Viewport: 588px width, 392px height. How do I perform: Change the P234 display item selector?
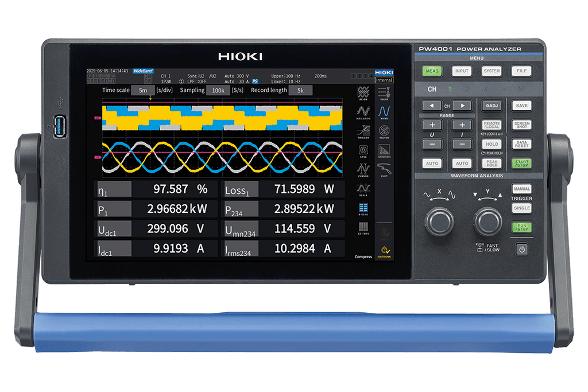pyautogui.click(x=241, y=209)
